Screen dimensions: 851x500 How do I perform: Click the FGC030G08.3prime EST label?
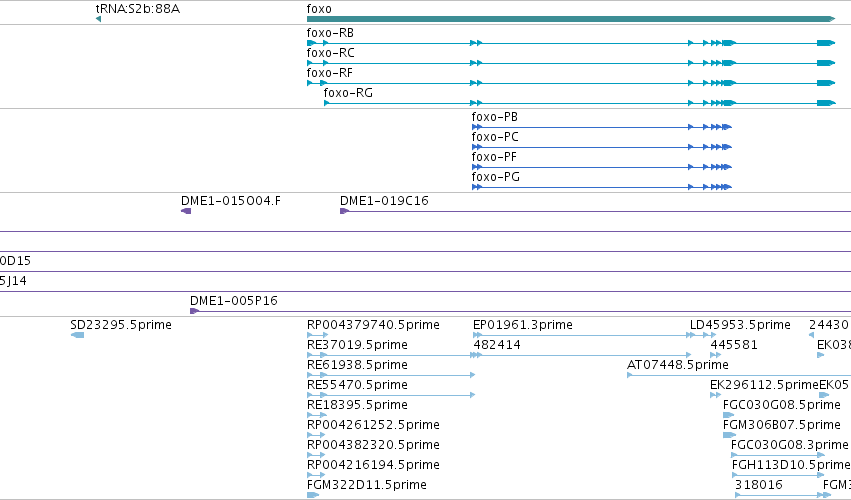(790, 445)
